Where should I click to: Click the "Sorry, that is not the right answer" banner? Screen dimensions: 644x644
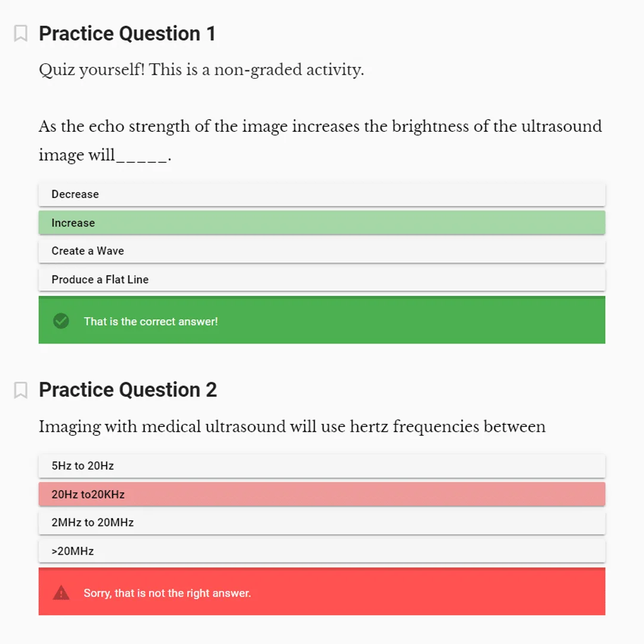click(322, 592)
